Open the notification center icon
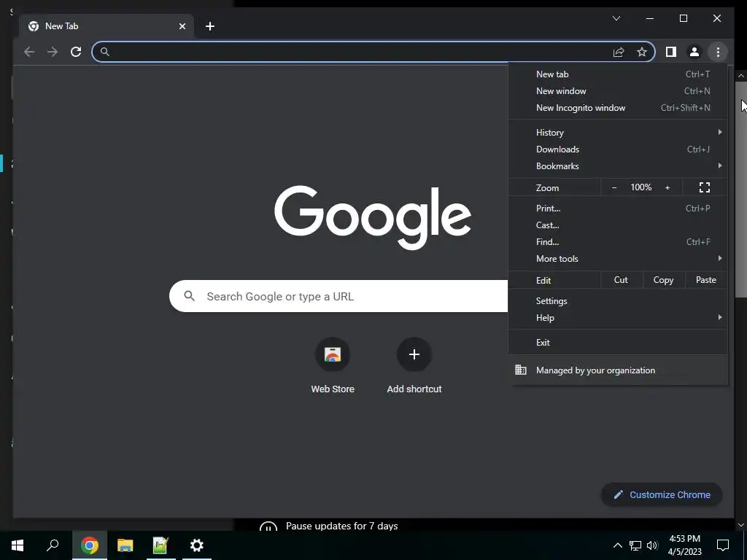The image size is (747, 560). click(x=723, y=545)
